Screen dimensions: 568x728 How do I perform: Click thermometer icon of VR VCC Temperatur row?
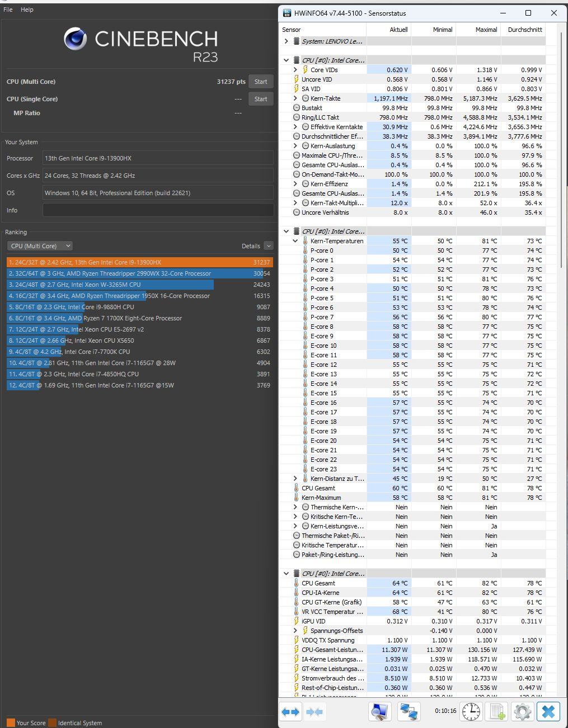(x=296, y=612)
